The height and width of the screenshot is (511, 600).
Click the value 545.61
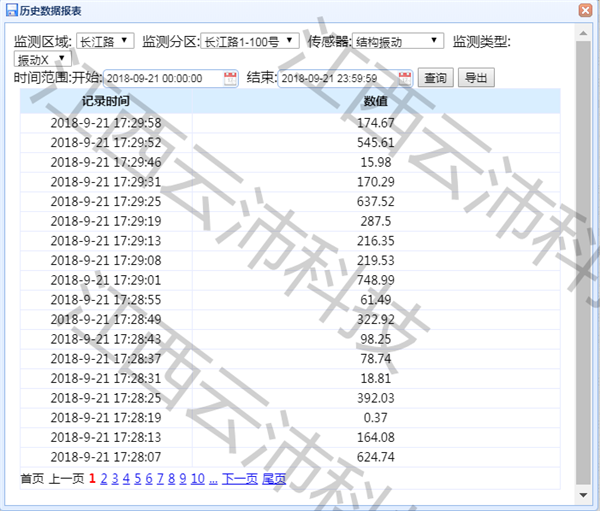[x=376, y=143]
